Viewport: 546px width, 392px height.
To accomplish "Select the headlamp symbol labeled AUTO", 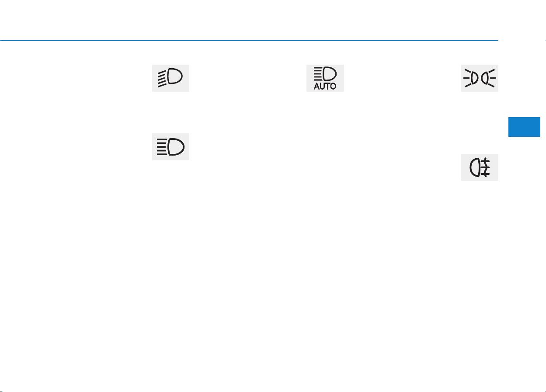I will [x=325, y=78].
